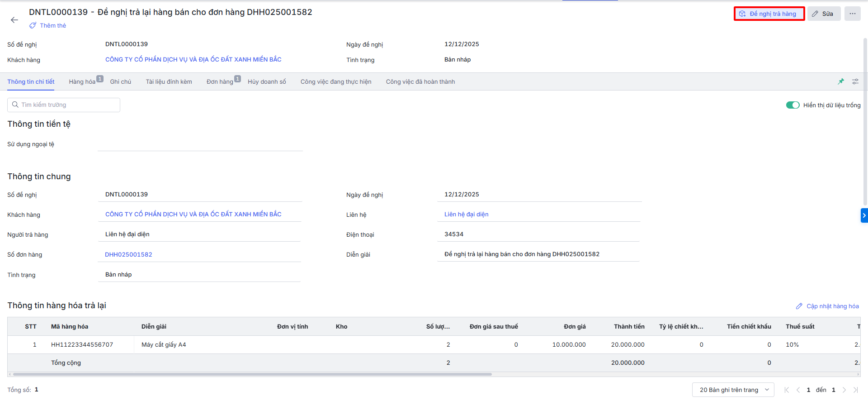Click the green pin icon
The image size is (868, 401).
(x=841, y=81)
